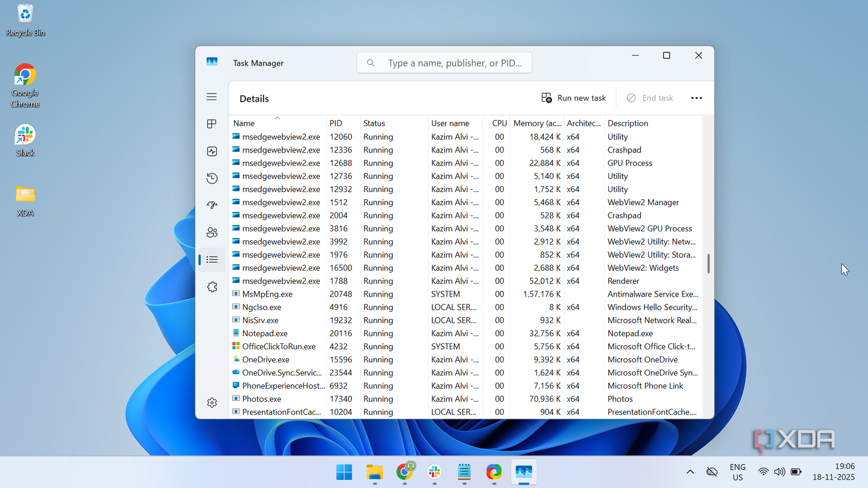This screenshot has width=868, height=488.
Task: Click the End task button
Action: point(650,98)
